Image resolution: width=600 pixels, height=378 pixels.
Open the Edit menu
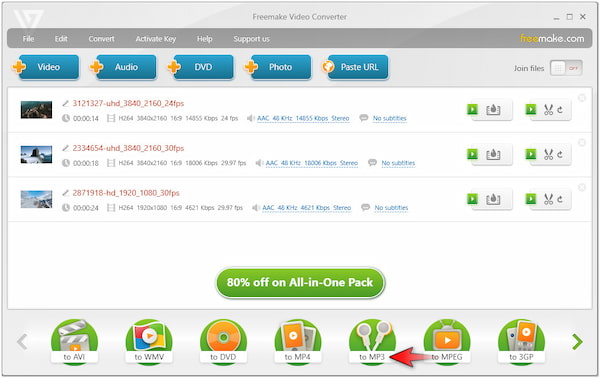(61, 39)
